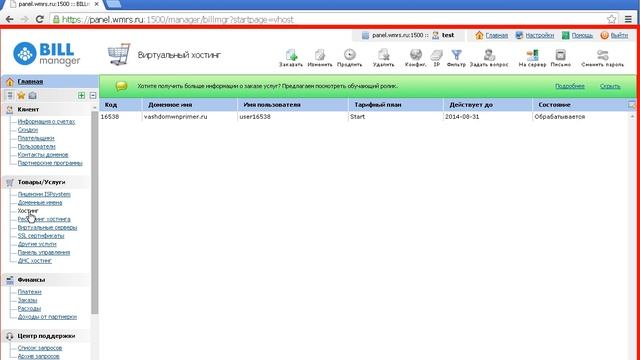Click the Настройки monitor icon
640x360 pixels.
click(x=519, y=36)
